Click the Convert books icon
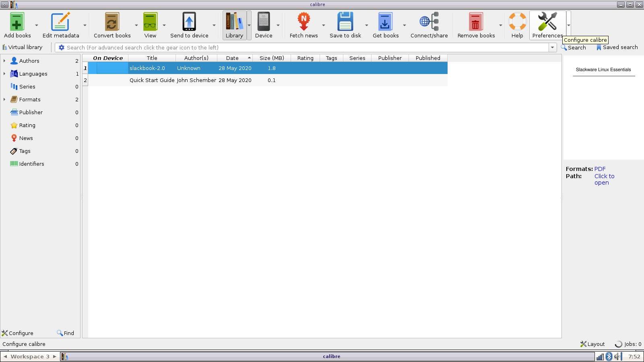The height and width of the screenshot is (362, 644). click(x=112, y=22)
